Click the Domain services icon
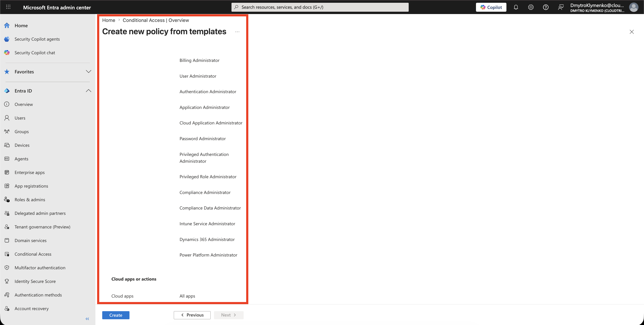Viewport: 644px width, 325px height. (7, 240)
